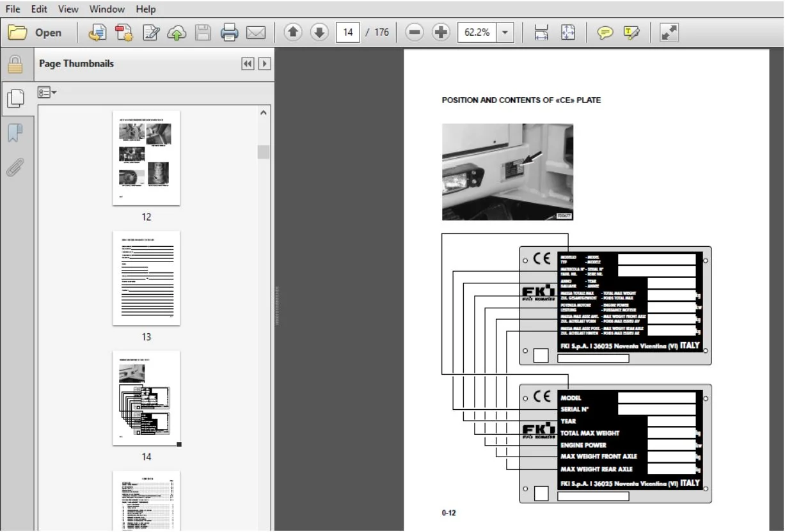This screenshot has width=785, height=532.
Task: Click the 0-12 page footer number
Action: coord(448,513)
